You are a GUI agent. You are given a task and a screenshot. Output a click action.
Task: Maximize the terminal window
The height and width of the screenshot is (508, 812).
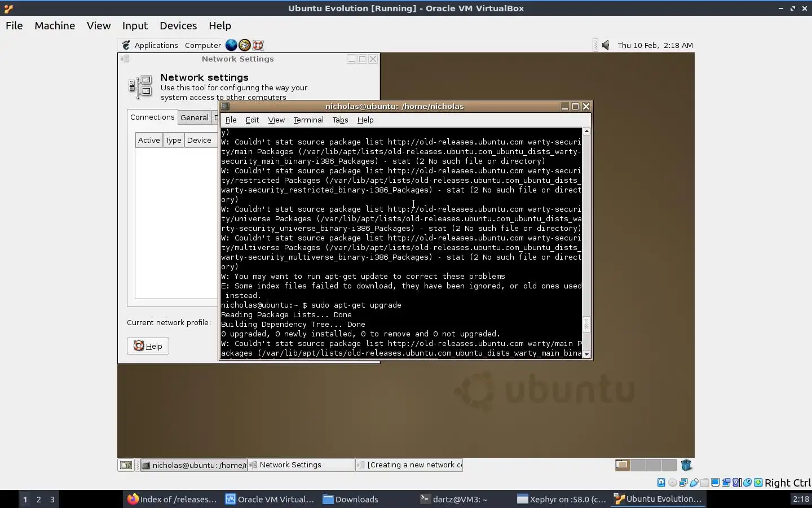click(x=575, y=106)
